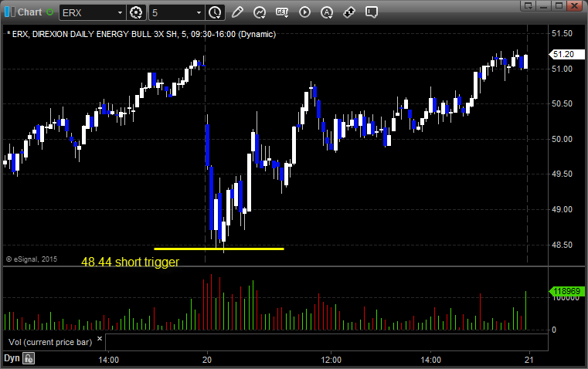This screenshot has height=369, width=588.
Task: Click the green status circle beside Chart
Action: [50, 12]
